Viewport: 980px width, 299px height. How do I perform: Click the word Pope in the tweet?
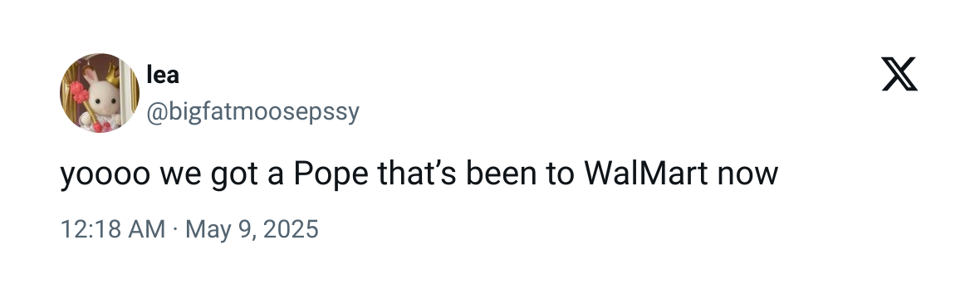331,174
